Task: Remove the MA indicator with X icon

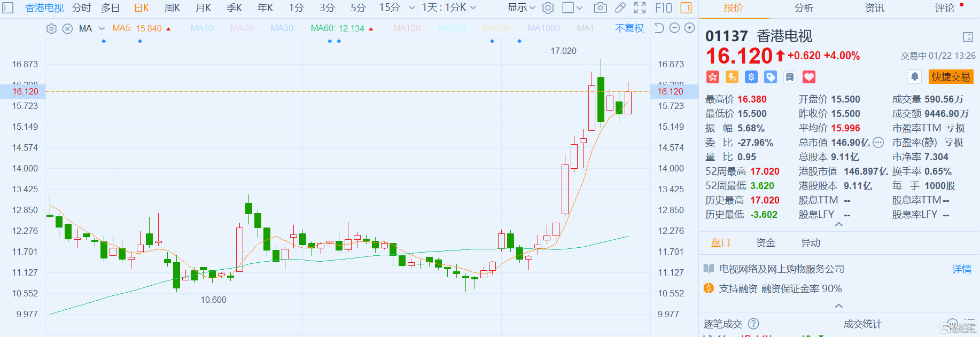Action: click(x=67, y=29)
